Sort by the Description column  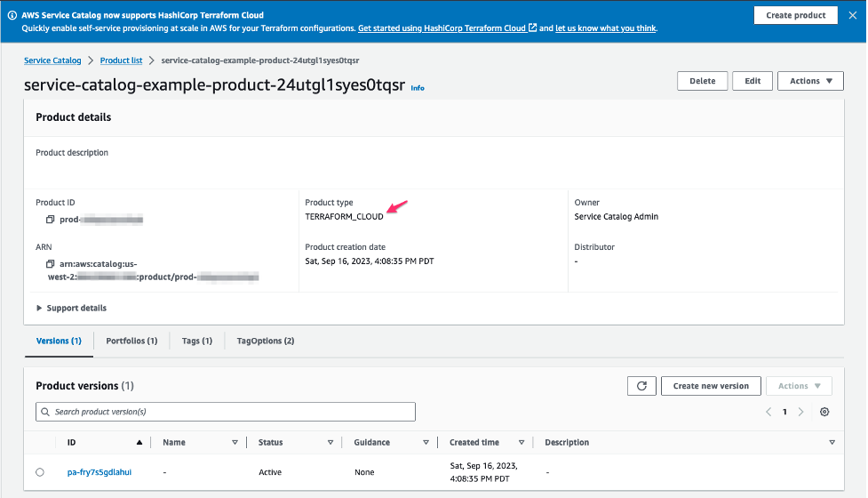[832, 442]
